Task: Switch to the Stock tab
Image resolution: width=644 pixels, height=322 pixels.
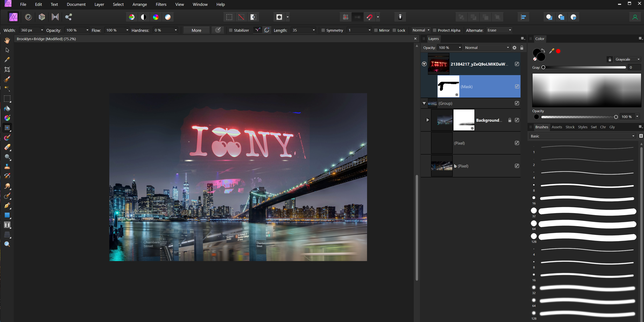Action: (x=570, y=127)
